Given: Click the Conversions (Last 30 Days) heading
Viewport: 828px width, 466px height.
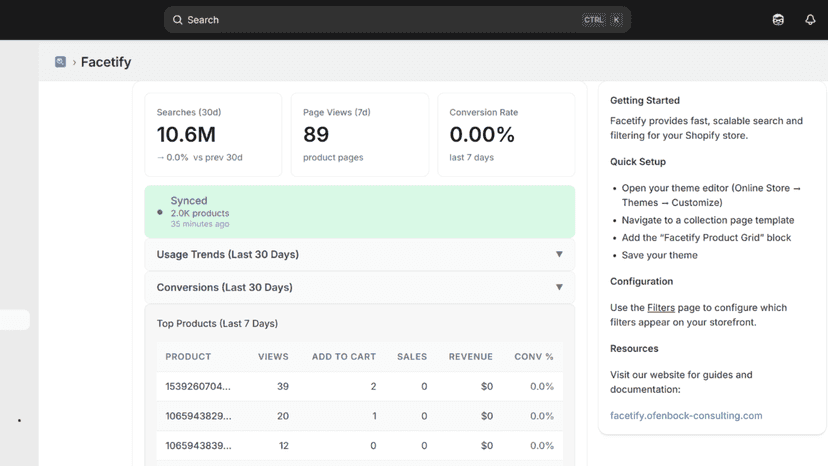Looking at the screenshot, I should [224, 287].
